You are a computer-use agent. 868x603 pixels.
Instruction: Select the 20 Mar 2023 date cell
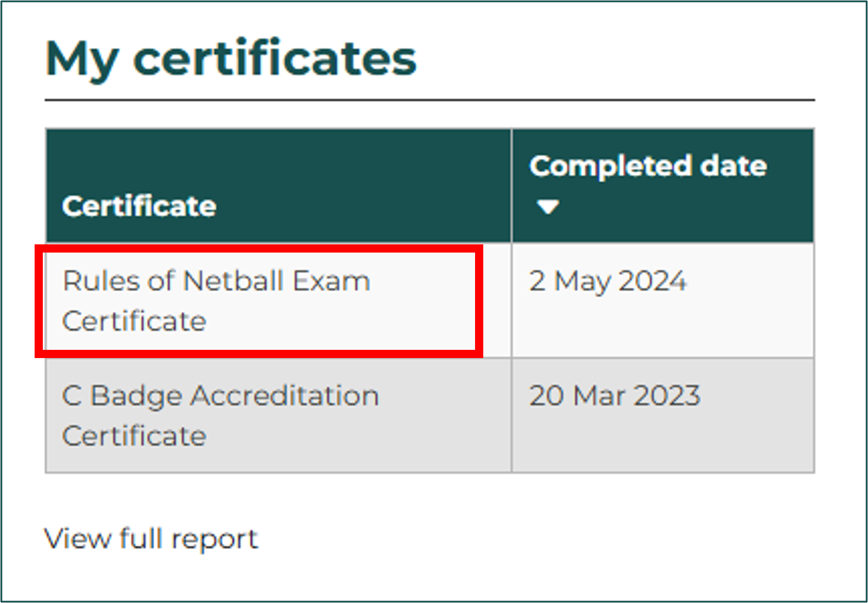click(x=615, y=396)
